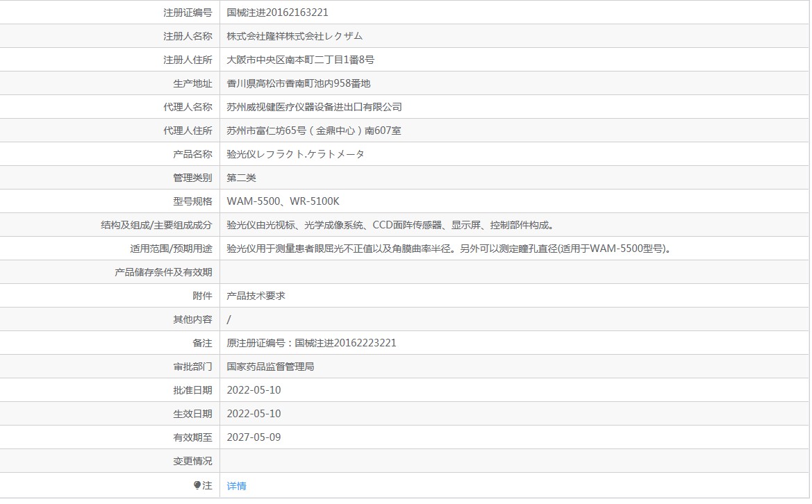Click model specification WAM-5500、WR-5100K
This screenshot has width=812, height=504.
click(x=283, y=201)
